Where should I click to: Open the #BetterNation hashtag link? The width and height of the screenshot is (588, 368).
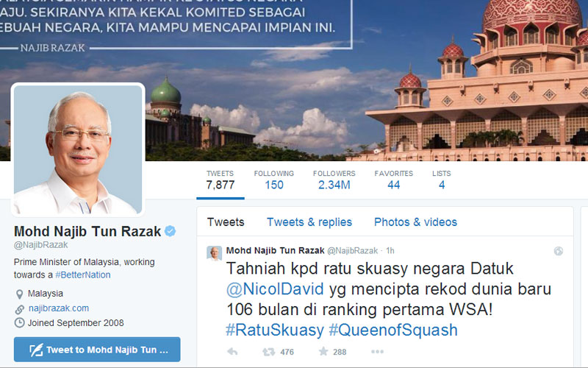pyautogui.click(x=83, y=275)
